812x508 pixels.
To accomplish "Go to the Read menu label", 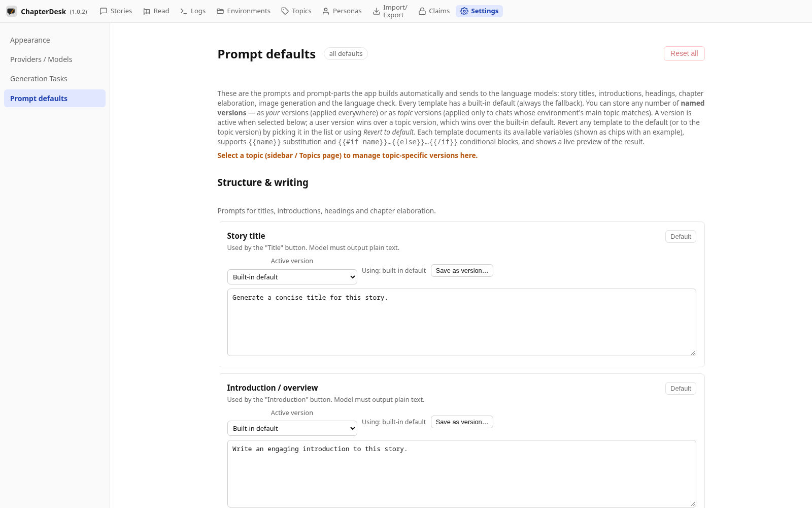I will coord(161,11).
